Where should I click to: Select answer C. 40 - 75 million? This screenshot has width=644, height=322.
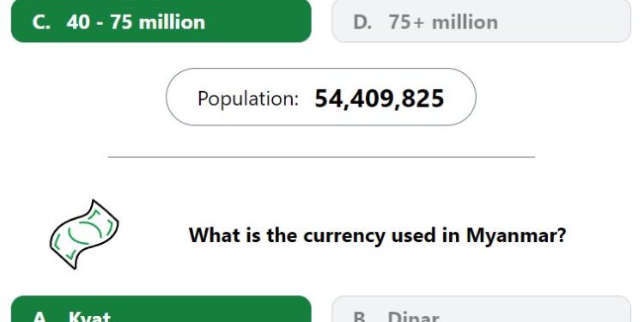tap(161, 21)
